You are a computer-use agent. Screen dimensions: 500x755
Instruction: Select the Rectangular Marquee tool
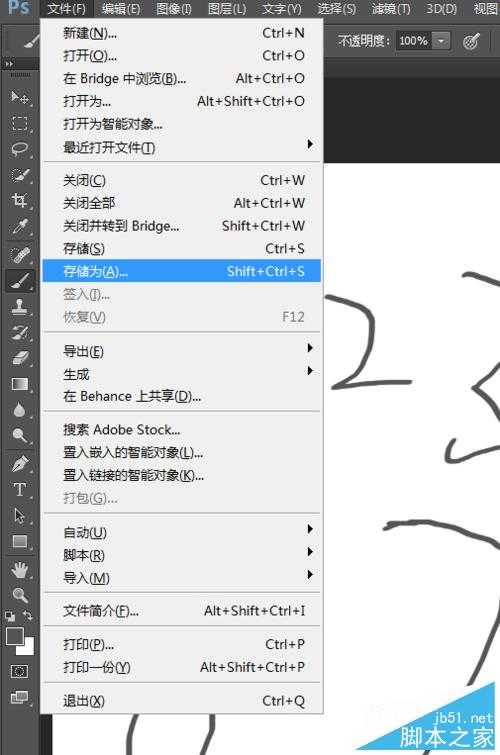[x=19, y=123]
